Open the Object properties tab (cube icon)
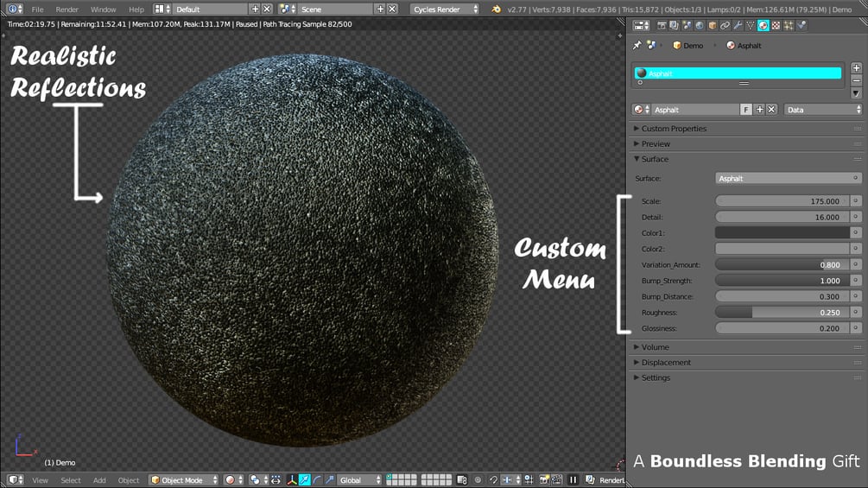Image resolution: width=868 pixels, height=488 pixels. [713, 25]
